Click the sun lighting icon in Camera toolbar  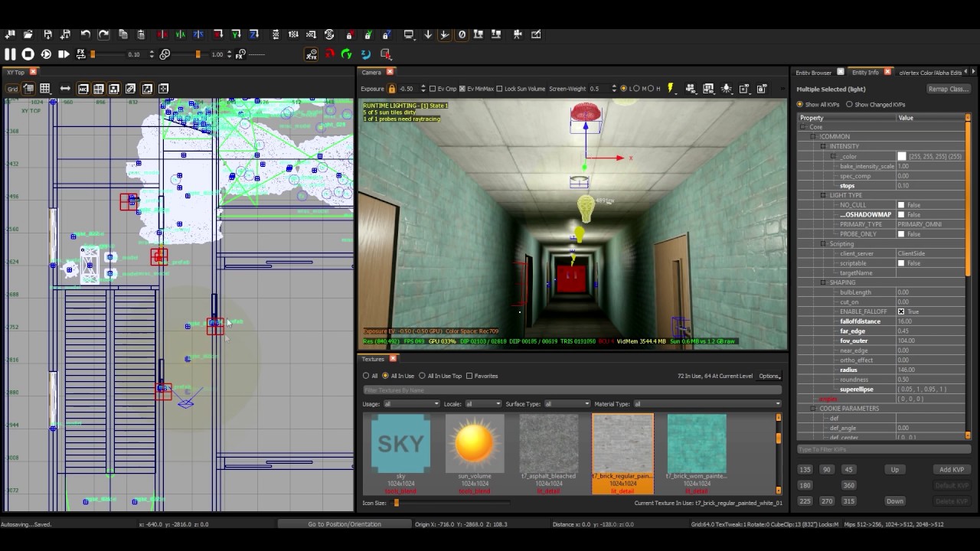point(726,89)
